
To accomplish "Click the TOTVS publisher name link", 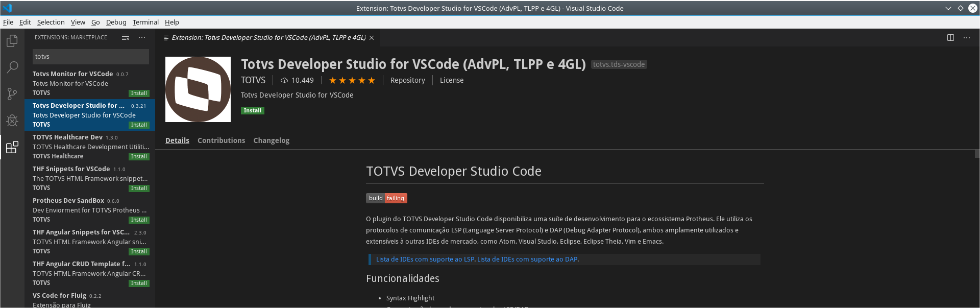I will point(253,80).
